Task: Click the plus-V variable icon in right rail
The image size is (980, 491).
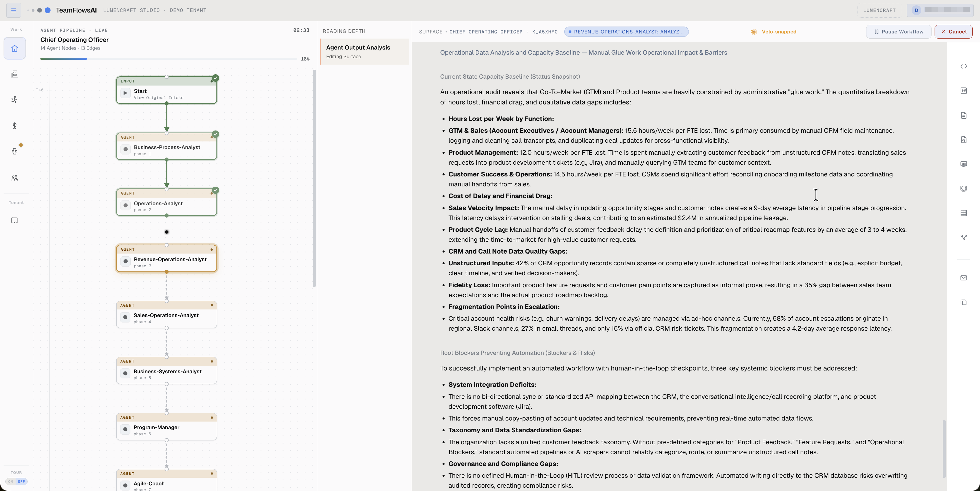Action: coord(964,91)
